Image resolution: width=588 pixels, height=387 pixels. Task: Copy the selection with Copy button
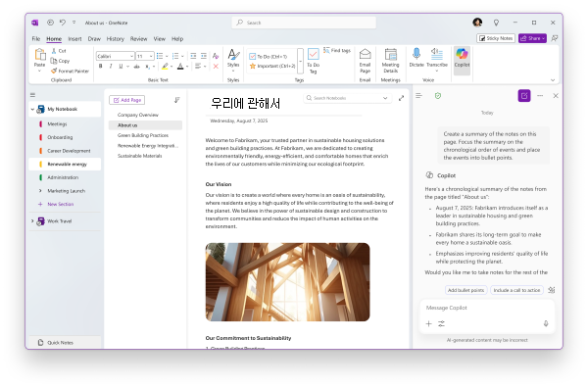tap(61, 61)
